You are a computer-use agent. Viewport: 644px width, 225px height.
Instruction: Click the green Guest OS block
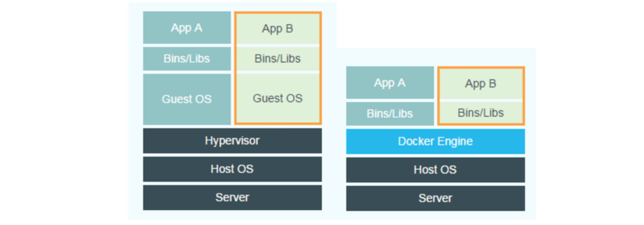pos(278,98)
